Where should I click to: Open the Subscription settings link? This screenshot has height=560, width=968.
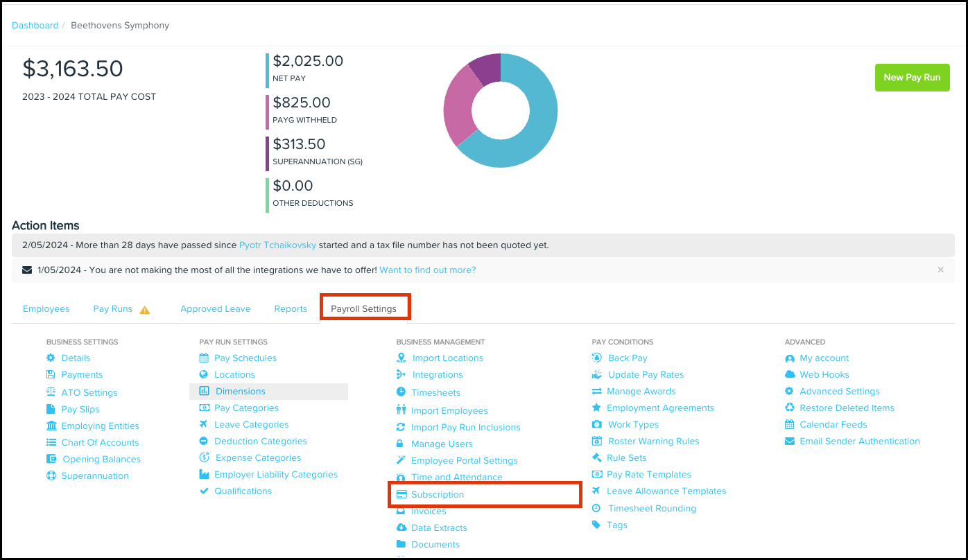pyautogui.click(x=438, y=495)
